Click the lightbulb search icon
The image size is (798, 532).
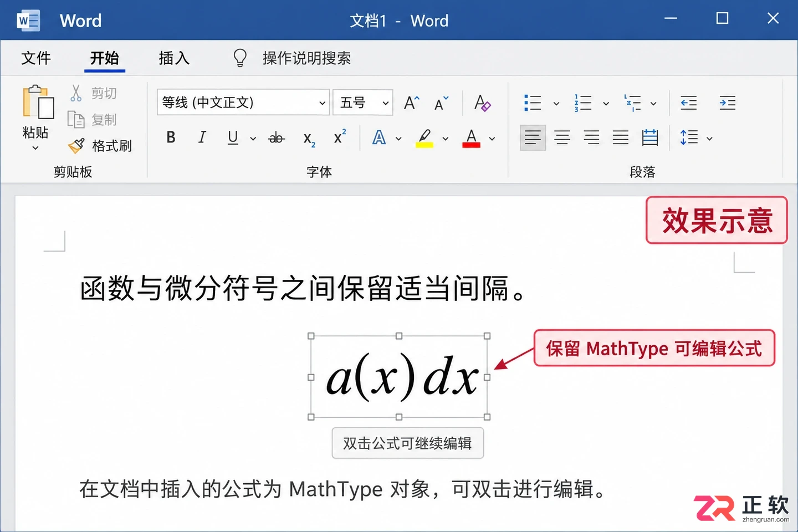tap(240, 58)
